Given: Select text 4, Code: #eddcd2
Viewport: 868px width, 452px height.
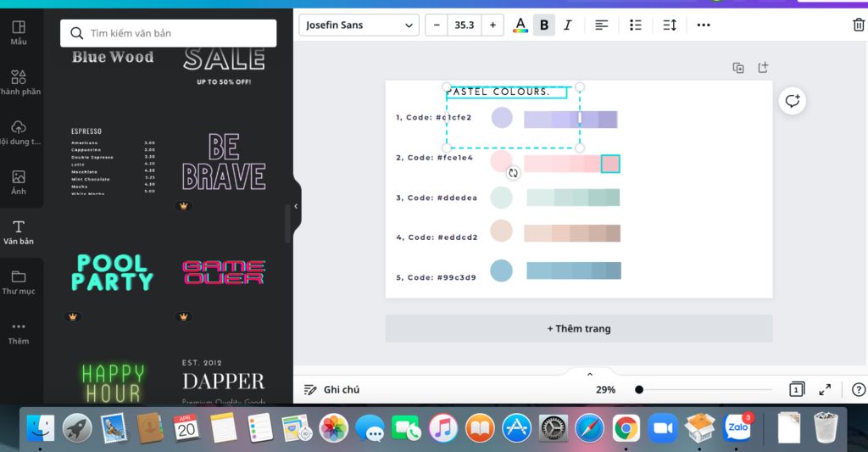Looking at the screenshot, I should click(x=437, y=237).
